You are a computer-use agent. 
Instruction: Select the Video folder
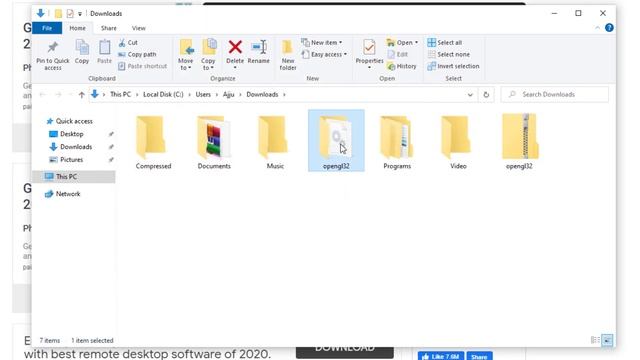point(458,142)
